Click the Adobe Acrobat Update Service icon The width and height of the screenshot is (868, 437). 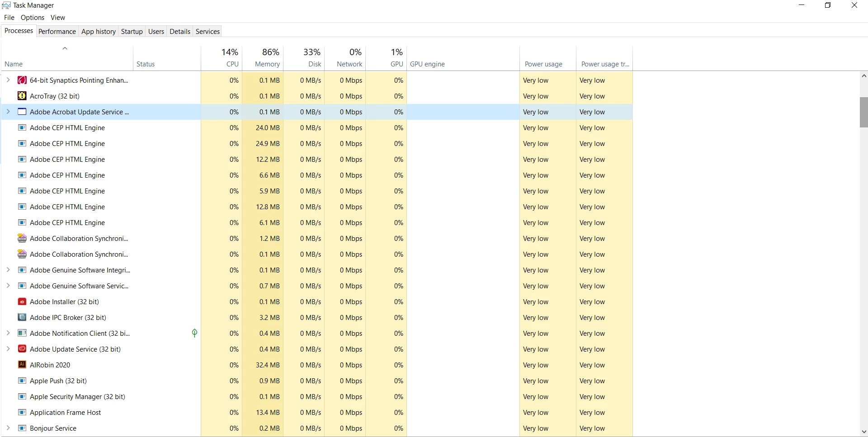[22, 112]
